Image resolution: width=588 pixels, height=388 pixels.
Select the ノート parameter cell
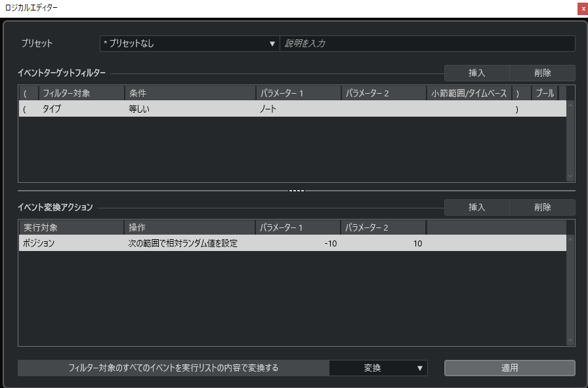[299, 109]
